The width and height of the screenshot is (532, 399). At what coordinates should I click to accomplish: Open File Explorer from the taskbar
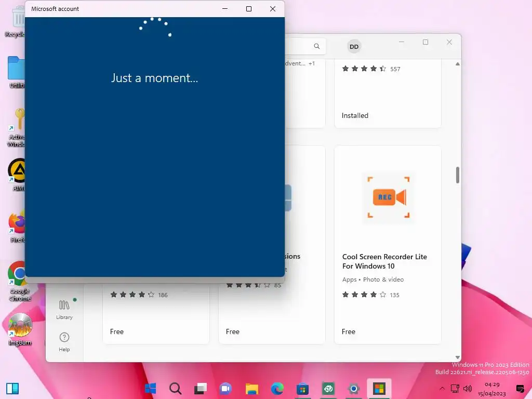pyautogui.click(x=252, y=388)
